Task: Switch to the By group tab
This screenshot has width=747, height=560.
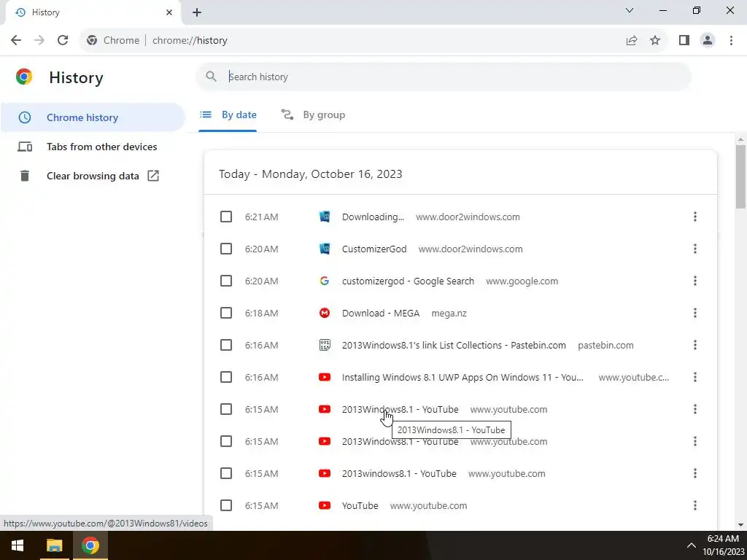Action: (313, 114)
